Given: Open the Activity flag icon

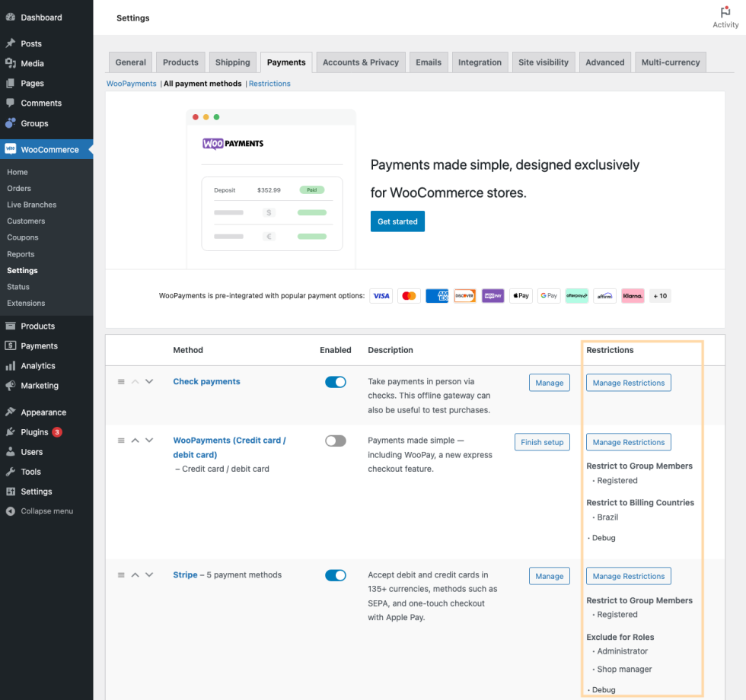Looking at the screenshot, I should [725, 12].
